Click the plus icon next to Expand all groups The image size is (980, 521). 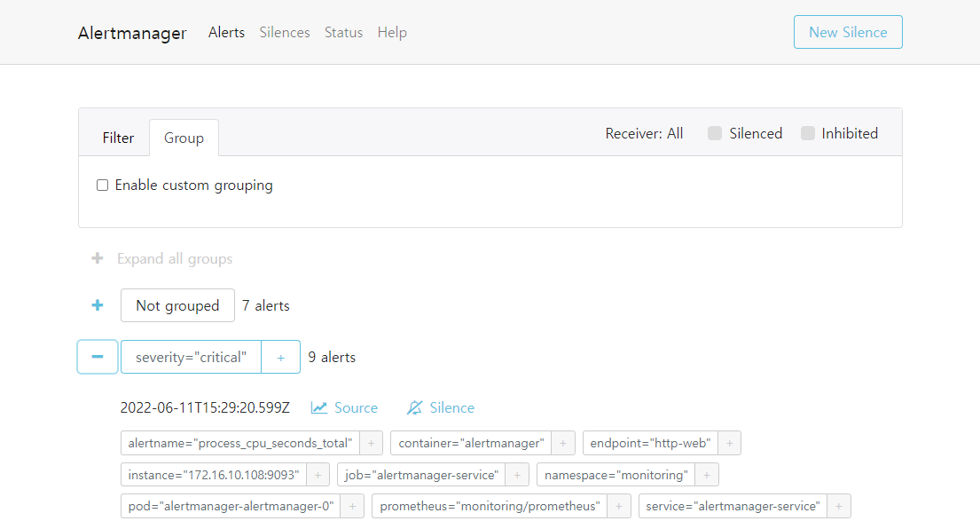(98, 258)
